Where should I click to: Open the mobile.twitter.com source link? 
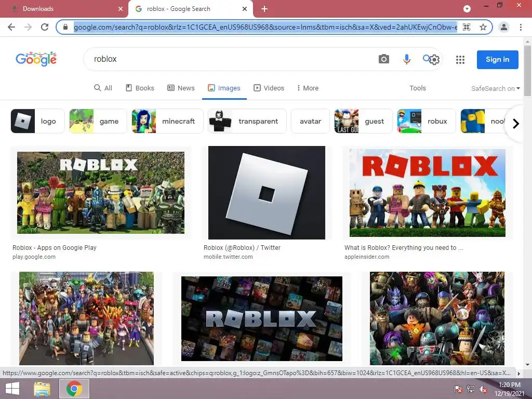pos(228,257)
